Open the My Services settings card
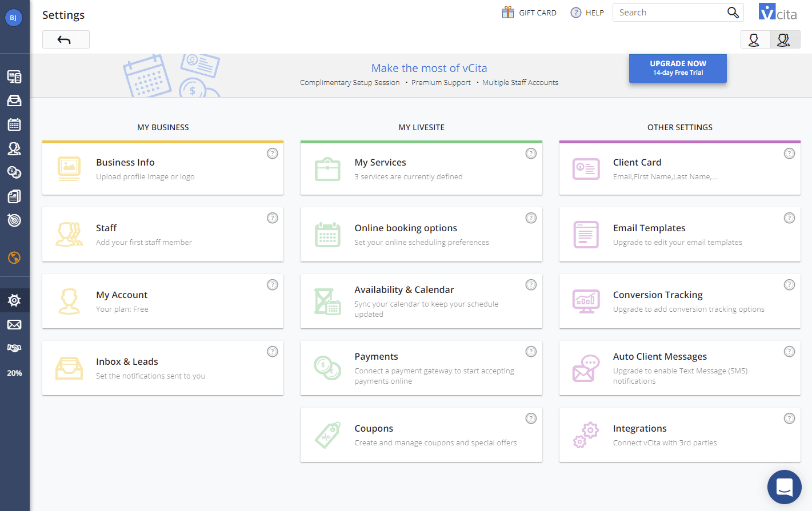Image resolution: width=812 pixels, height=511 pixels. [421, 169]
